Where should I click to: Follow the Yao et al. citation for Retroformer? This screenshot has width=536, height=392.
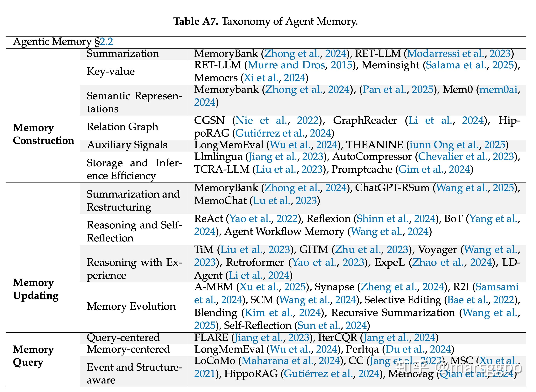tap(328, 262)
